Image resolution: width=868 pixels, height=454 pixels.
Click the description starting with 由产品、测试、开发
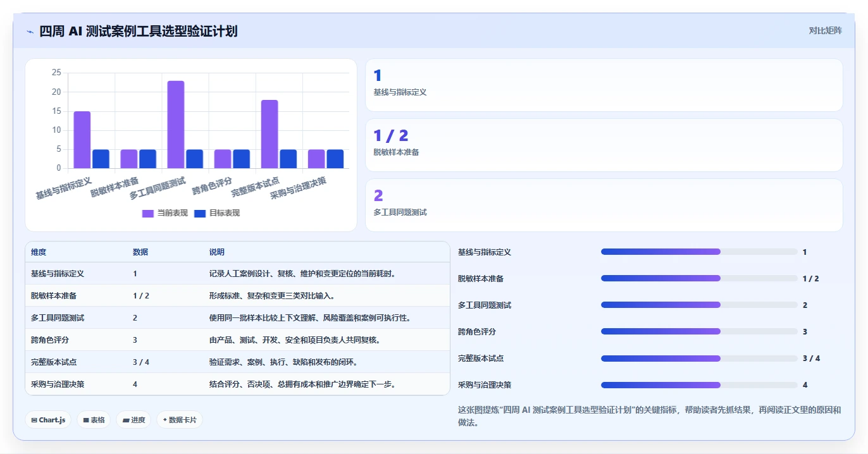click(x=295, y=340)
